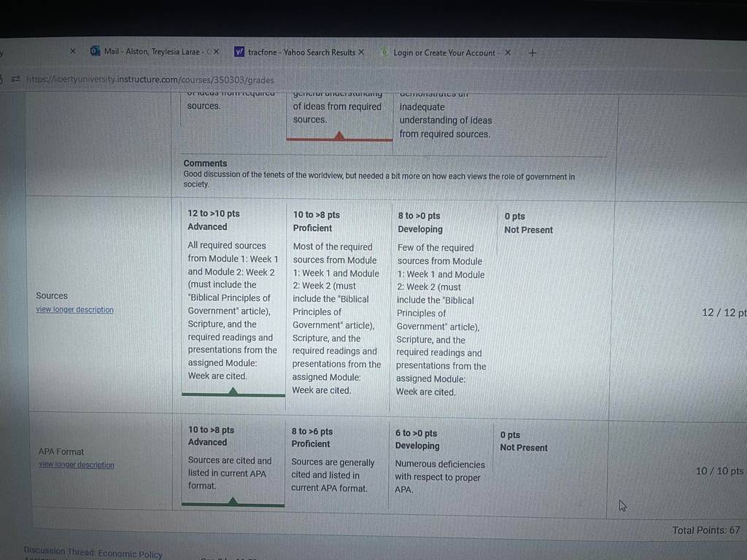The width and height of the screenshot is (747, 560).
Task: Click 'Sources are cited and listed' description
Action: click(x=230, y=472)
